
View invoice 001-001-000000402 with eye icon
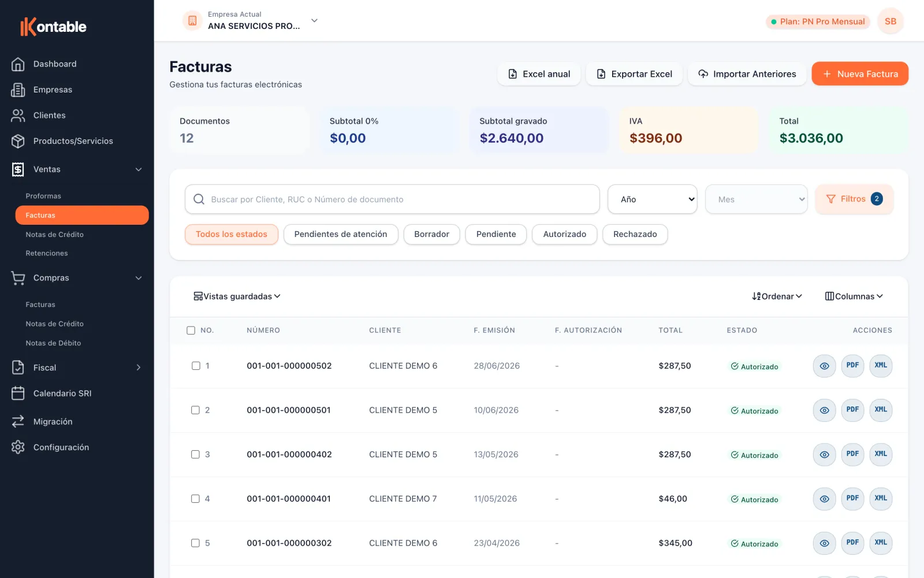tap(824, 454)
